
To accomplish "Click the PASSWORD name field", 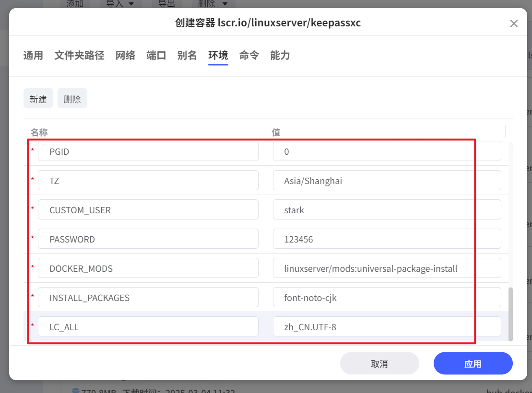I will coord(148,239).
